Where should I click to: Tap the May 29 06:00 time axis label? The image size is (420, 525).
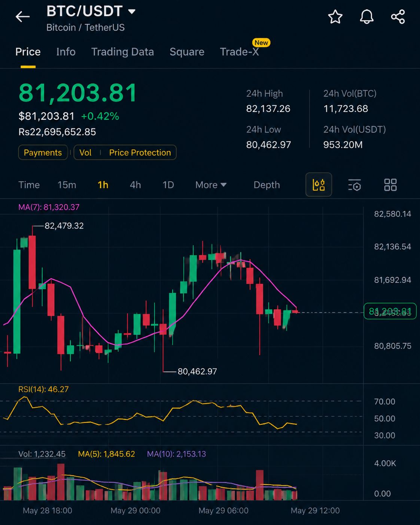(223, 511)
